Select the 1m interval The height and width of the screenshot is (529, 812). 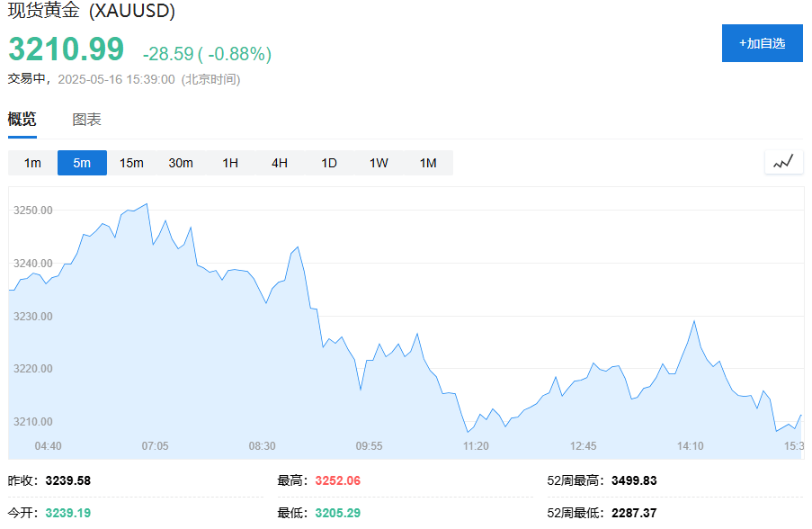[32, 163]
